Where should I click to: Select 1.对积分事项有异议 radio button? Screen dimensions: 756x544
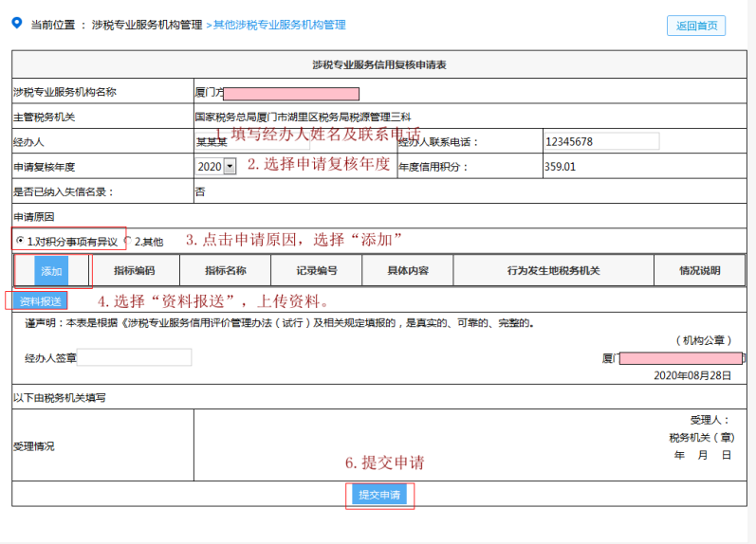coord(20,240)
